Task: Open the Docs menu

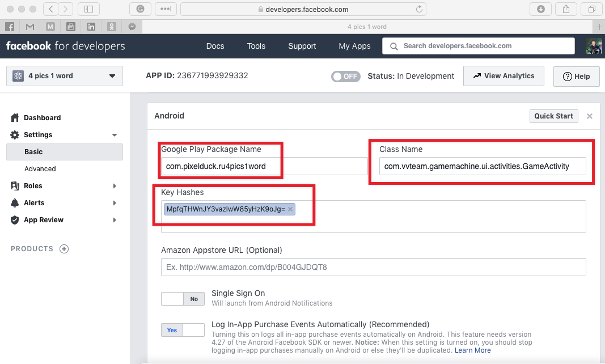Action: pos(215,46)
